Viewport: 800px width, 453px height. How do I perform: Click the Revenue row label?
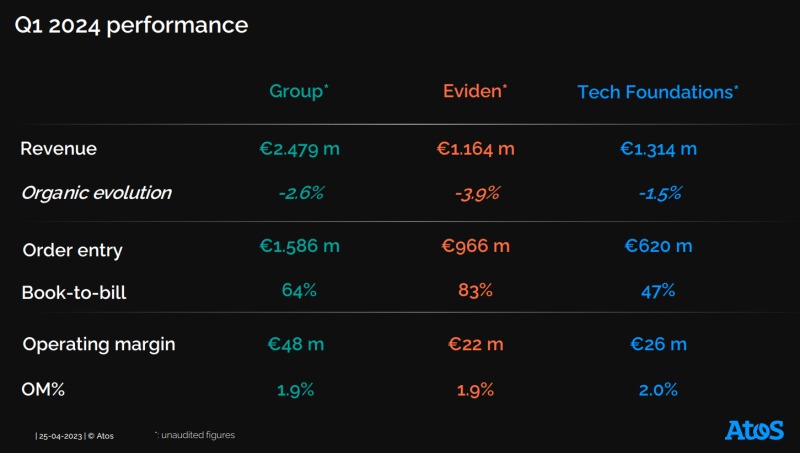tap(59, 149)
